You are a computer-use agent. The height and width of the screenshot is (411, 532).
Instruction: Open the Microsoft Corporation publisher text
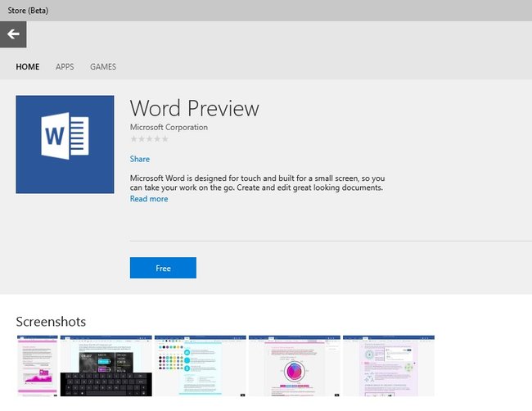click(x=169, y=127)
